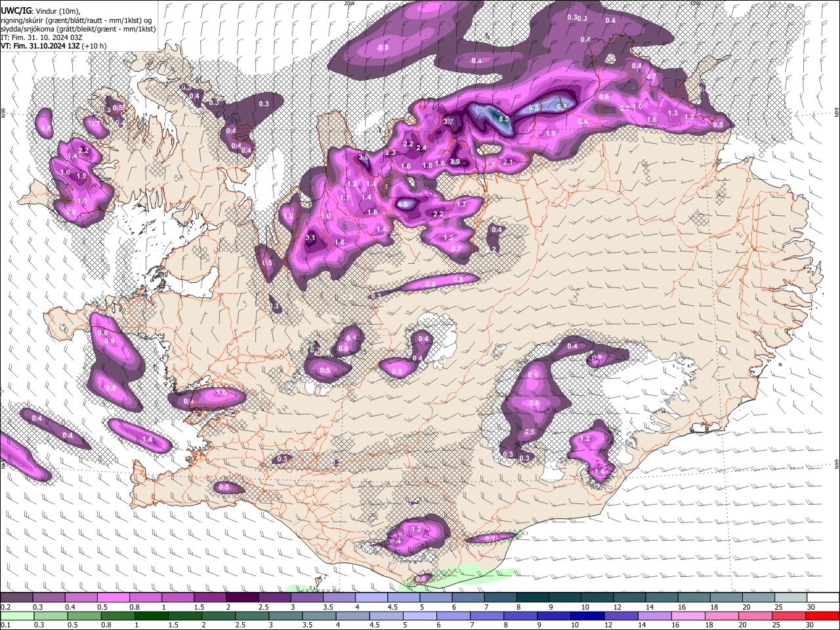
Task: Click the 6.9 snowfall value on the map
Action: [x=562, y=106]
